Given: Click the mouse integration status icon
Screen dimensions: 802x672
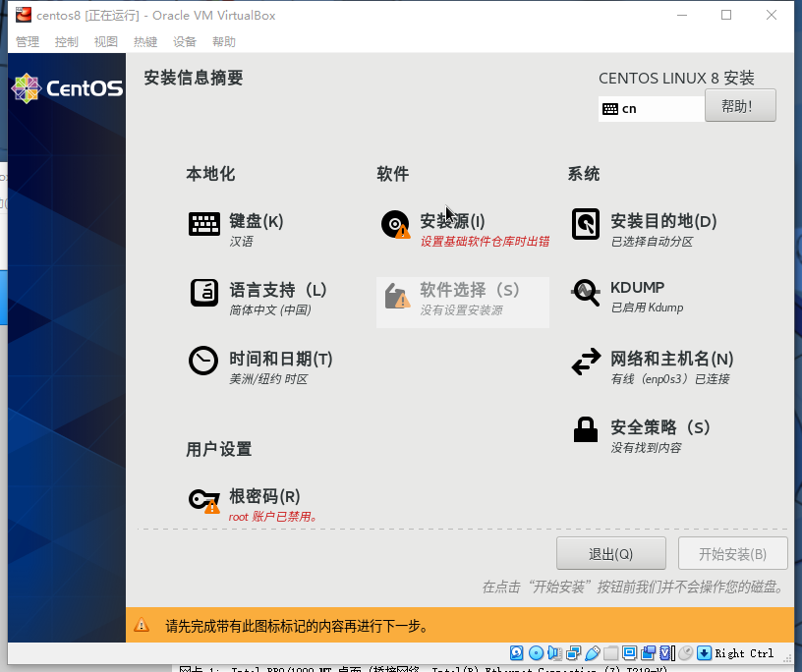Looking at the screenshot, I should [x=686, y=653].
